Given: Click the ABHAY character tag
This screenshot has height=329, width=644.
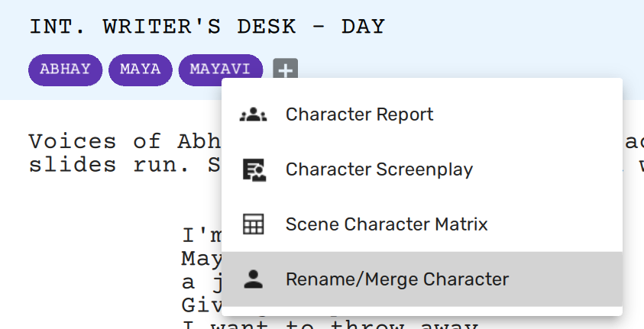Looking at the screenshot, I should tap(65, 70).
